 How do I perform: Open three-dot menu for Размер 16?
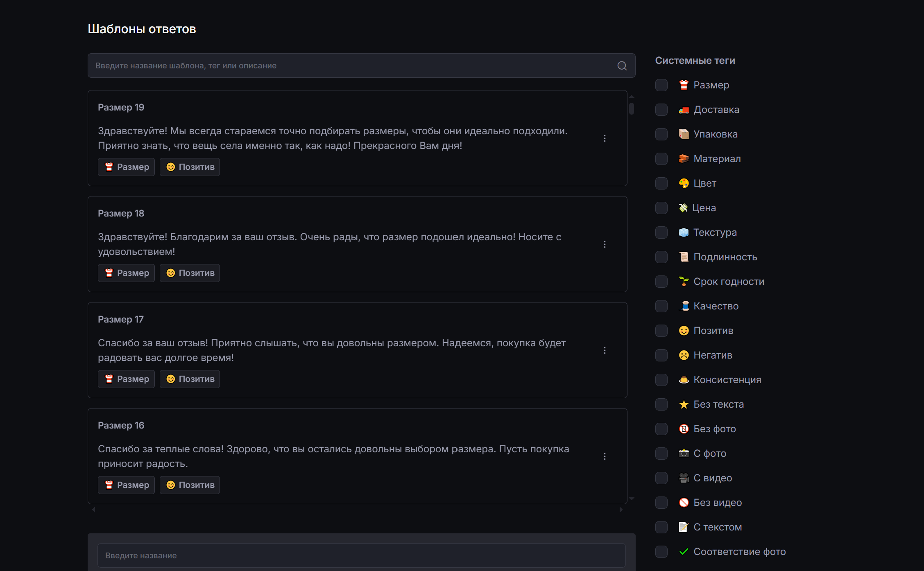click(605, 456)
